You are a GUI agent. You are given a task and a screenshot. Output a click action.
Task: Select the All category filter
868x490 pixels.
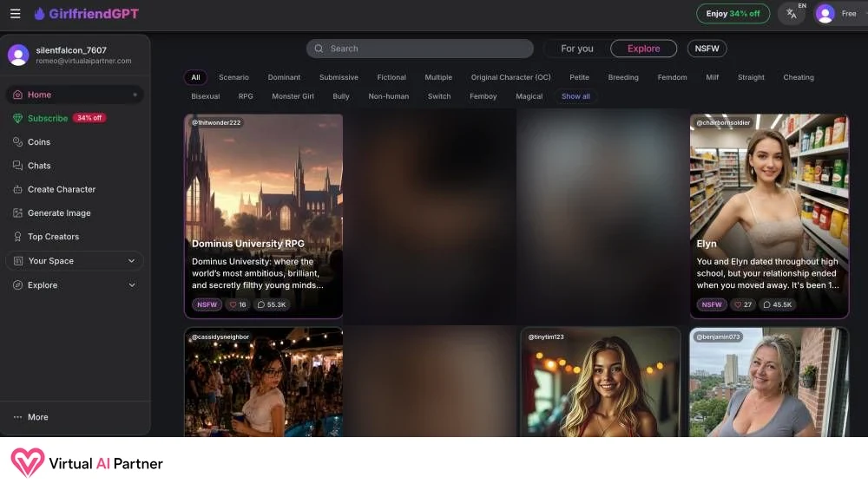(x=195, y=77)
